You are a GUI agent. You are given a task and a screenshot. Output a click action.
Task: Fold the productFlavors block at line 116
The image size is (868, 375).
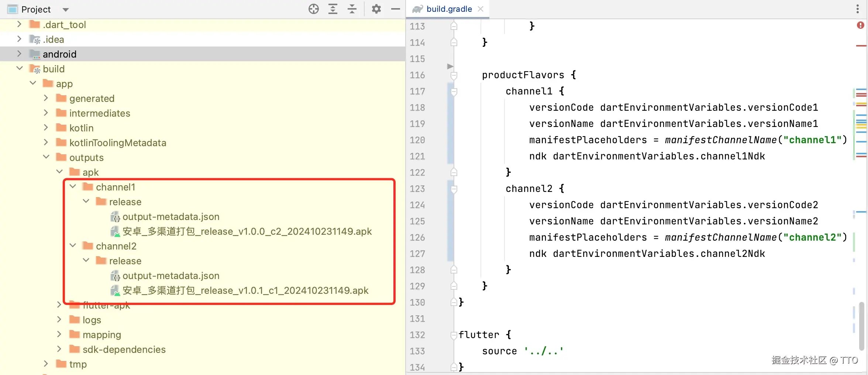click(454, 75)
